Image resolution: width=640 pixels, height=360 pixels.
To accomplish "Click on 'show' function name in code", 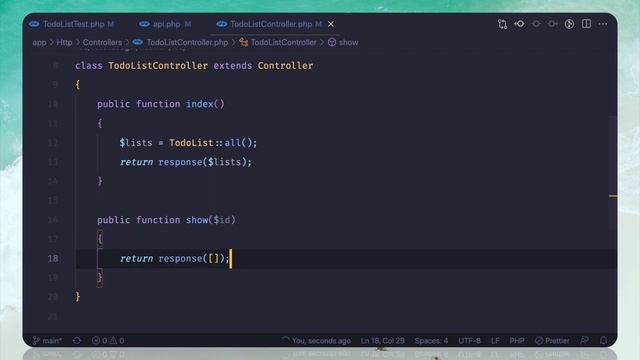I will (x=197, y=220).
